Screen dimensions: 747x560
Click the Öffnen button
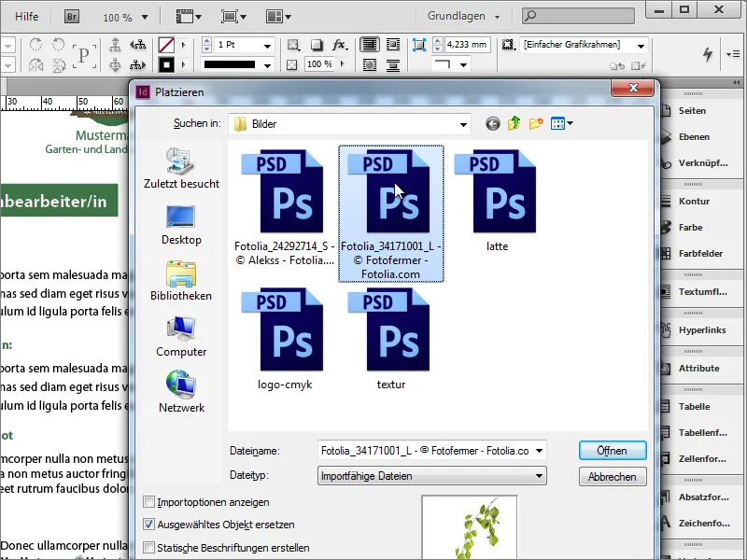pyautogui.click(x=613, y=451)
